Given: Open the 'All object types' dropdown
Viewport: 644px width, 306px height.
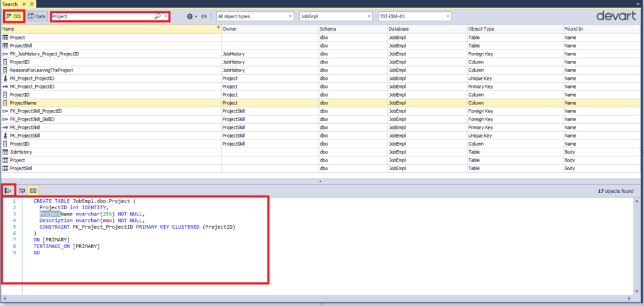Looking at the screenshot, I should pos(255,16).
